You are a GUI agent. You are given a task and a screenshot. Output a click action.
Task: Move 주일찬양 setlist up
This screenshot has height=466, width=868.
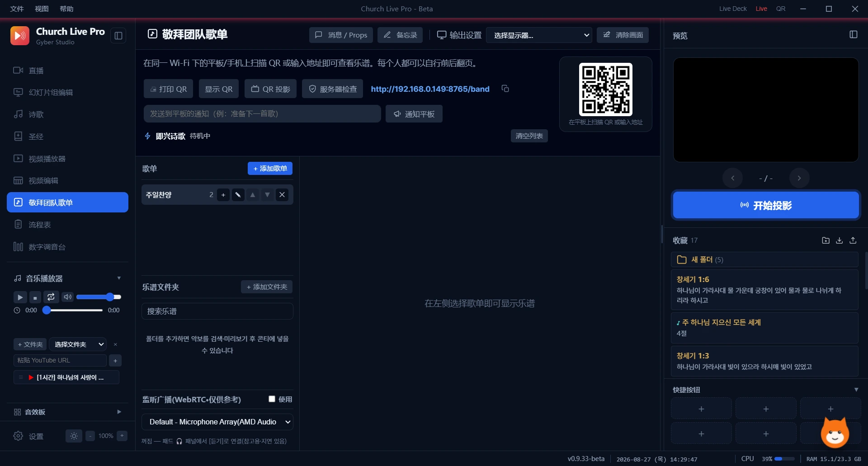[253, 195]
